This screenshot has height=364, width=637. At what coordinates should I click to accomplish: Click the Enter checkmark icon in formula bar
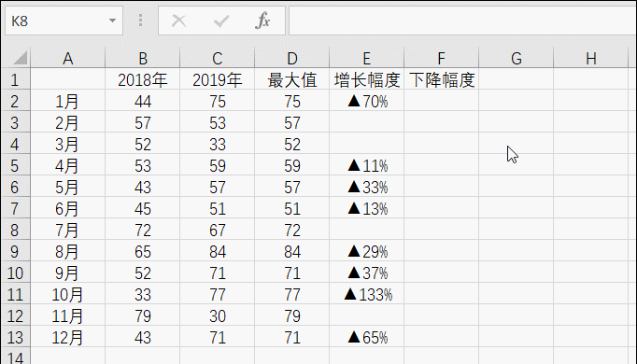pyautogui.click(x=221, y=21)
